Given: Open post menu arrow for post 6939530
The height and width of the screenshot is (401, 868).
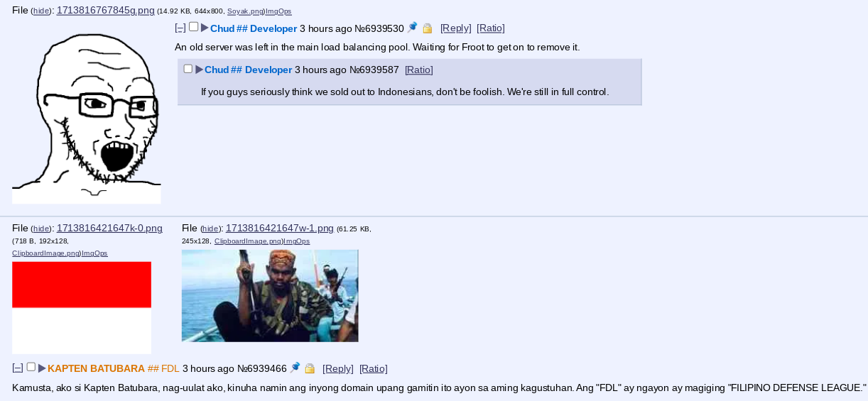Looking at the screenshot, I should tap(205, 28).
